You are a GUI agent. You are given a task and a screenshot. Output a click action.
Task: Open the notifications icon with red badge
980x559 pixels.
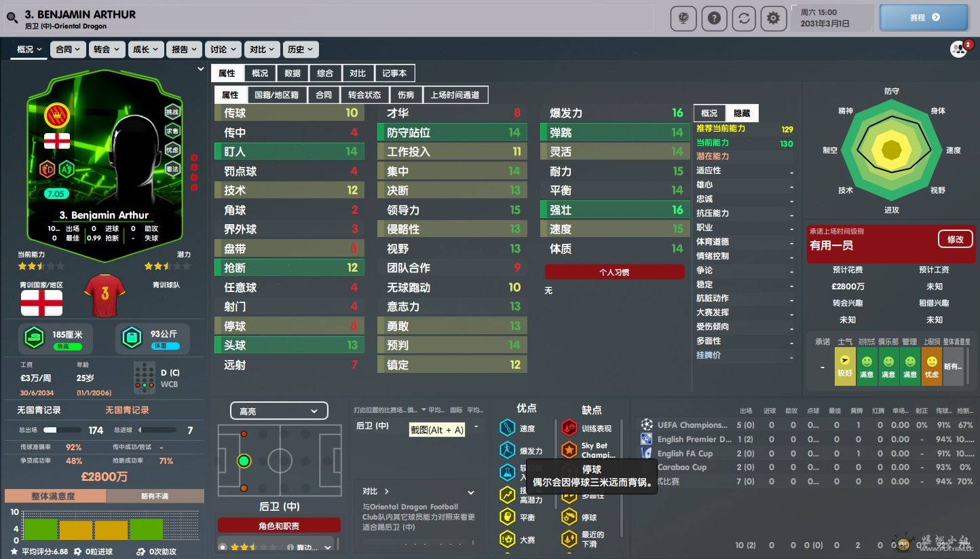tap(960, 49)
